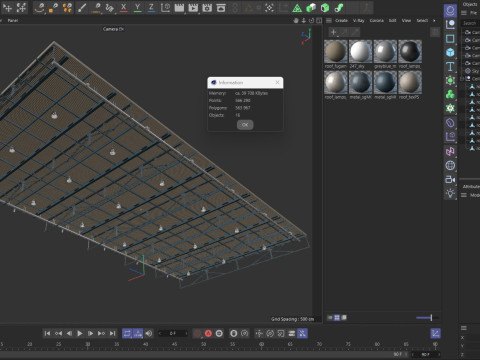
Task: Toggle scale key recording icon
Action: click(x=281, y=333)
